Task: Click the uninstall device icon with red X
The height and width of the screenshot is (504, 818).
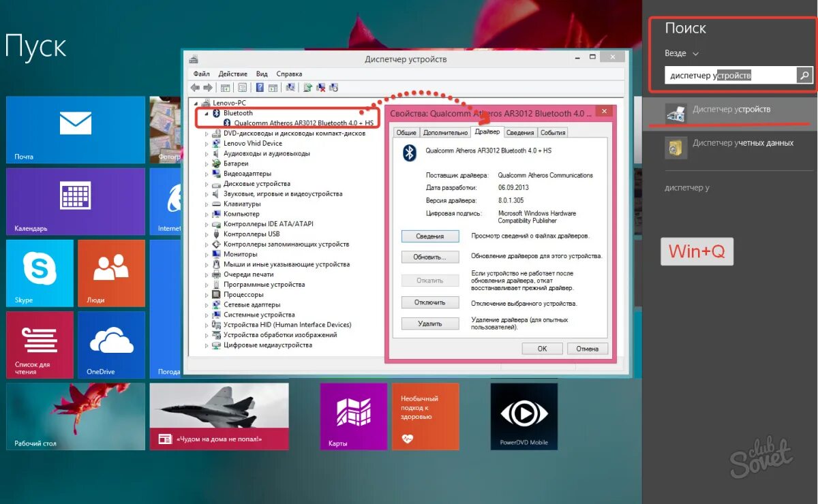Action: click(x=321, y=87)
